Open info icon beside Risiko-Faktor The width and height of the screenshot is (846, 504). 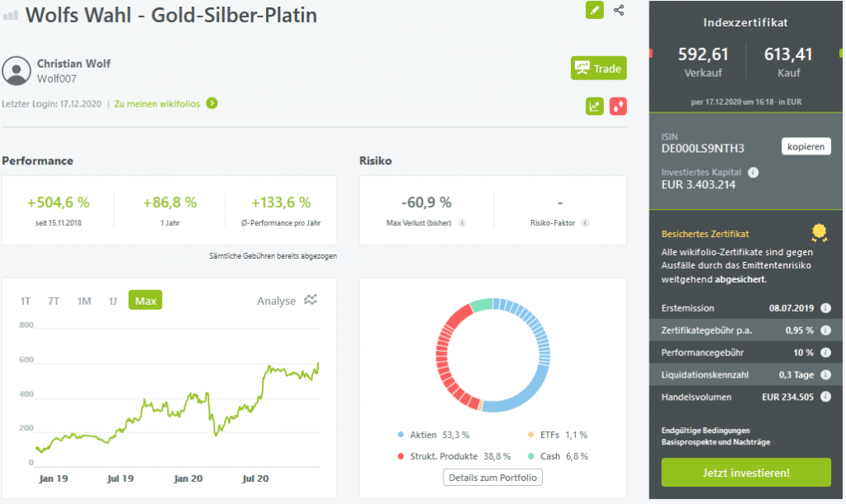point(585,223)
